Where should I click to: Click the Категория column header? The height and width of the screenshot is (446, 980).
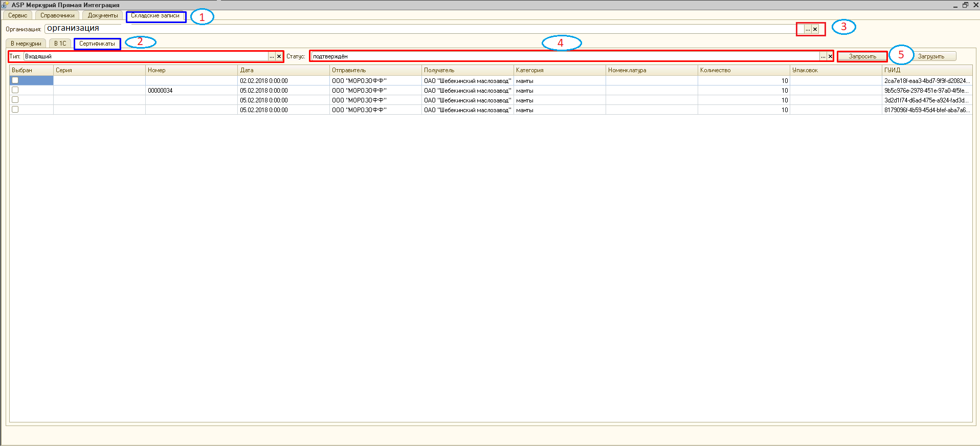pyautogui.click(x=560, y=70)
